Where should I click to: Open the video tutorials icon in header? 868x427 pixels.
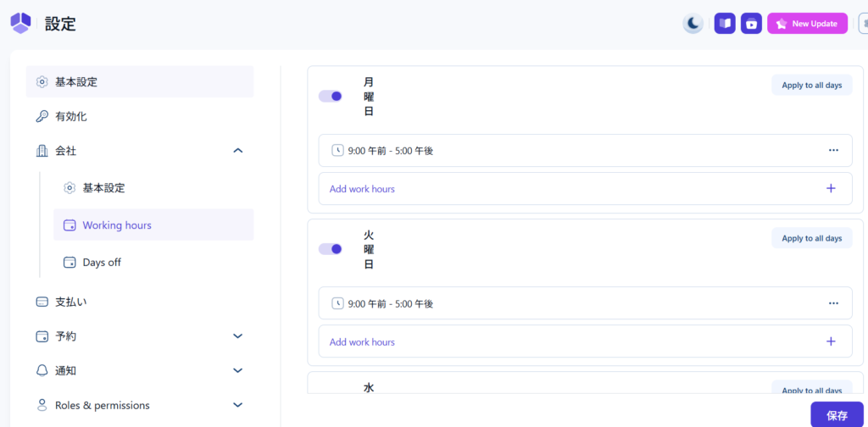[x=751, y=24]
